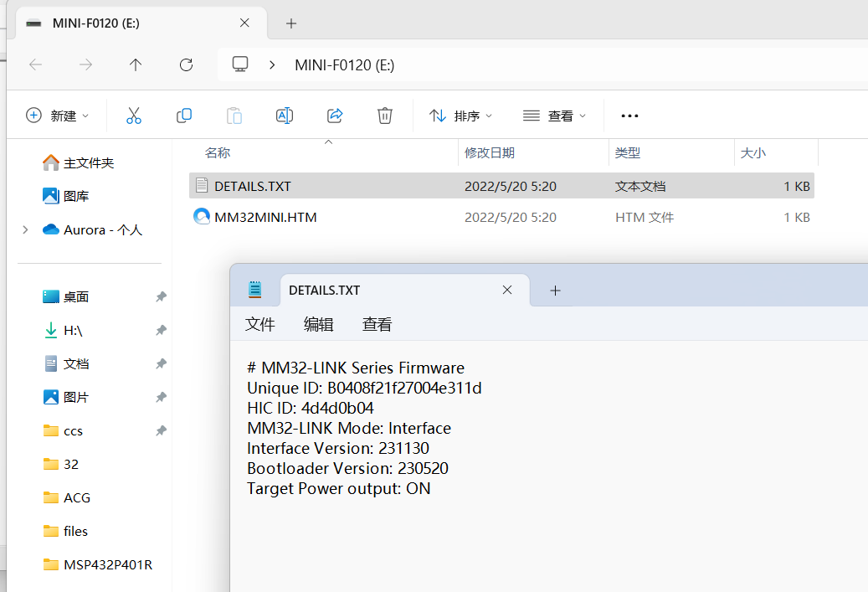Close the DETAILS.TXT Notepad tab
The image size is (868, 592).
click(507, 290)
